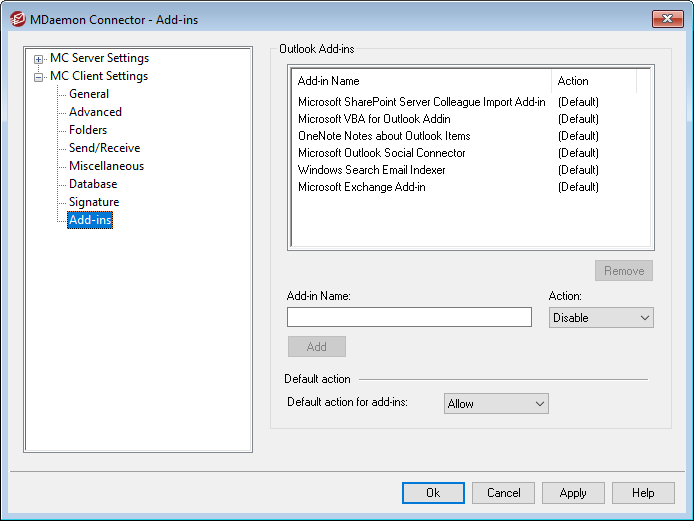
Task: Expand the MC Server Settings tree node
Action: [x=39, y=59]
